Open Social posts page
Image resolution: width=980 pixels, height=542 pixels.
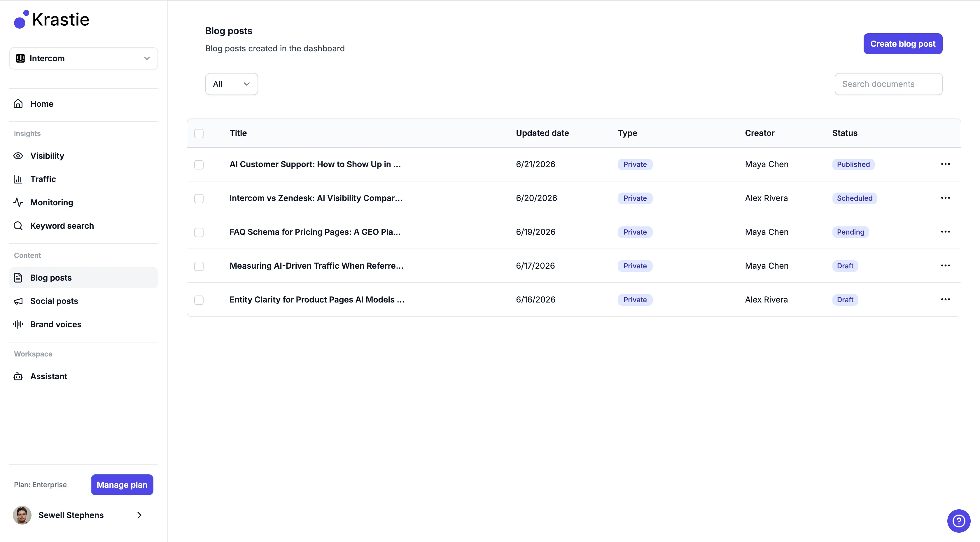tap(84, 301)
